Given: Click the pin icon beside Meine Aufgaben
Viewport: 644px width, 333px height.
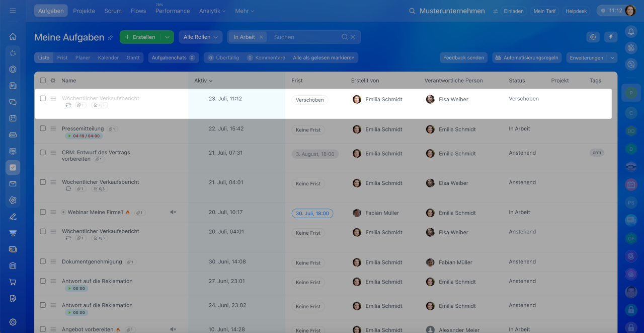Looking at the screenshot, I should coord(110,37).
